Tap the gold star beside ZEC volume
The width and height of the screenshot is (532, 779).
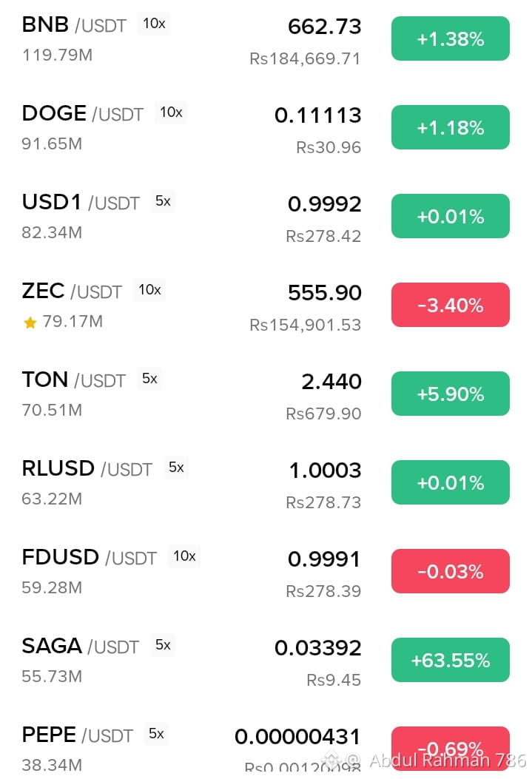(x=30, y=323)
